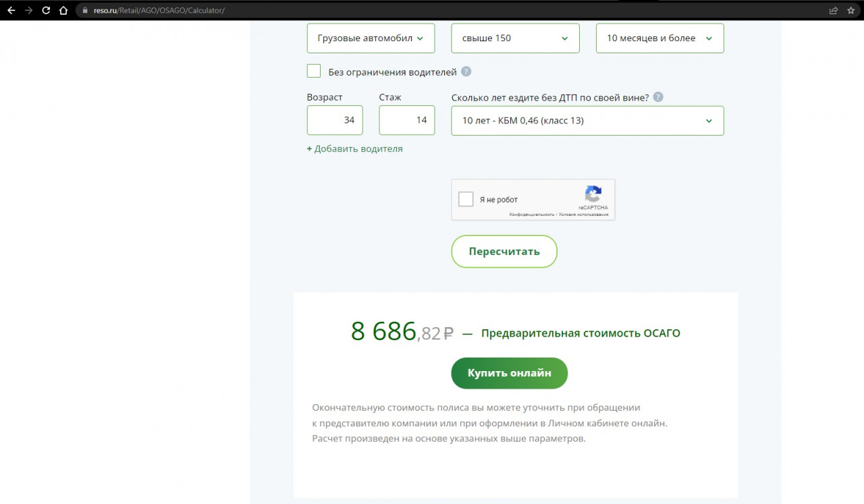Image resolution: width=864 pixels, height=504 pixels.
Task: Check the 'Я не робот' reCAPTCHA box
Action: coord(466,199)
